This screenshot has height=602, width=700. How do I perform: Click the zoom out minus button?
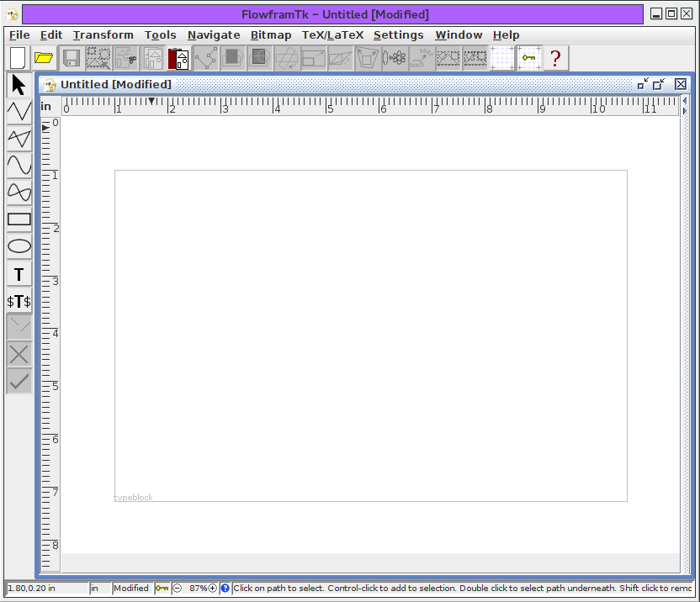(178, 589)
